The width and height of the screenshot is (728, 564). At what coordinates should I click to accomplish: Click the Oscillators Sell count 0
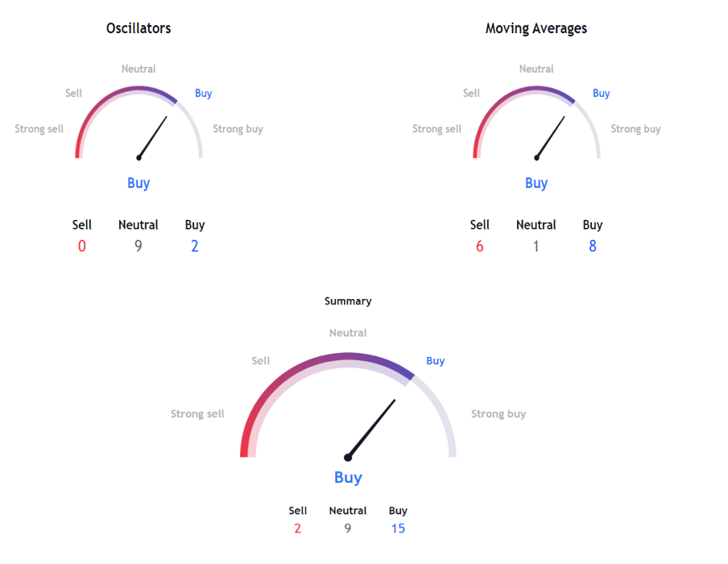[x=81, y=246]
